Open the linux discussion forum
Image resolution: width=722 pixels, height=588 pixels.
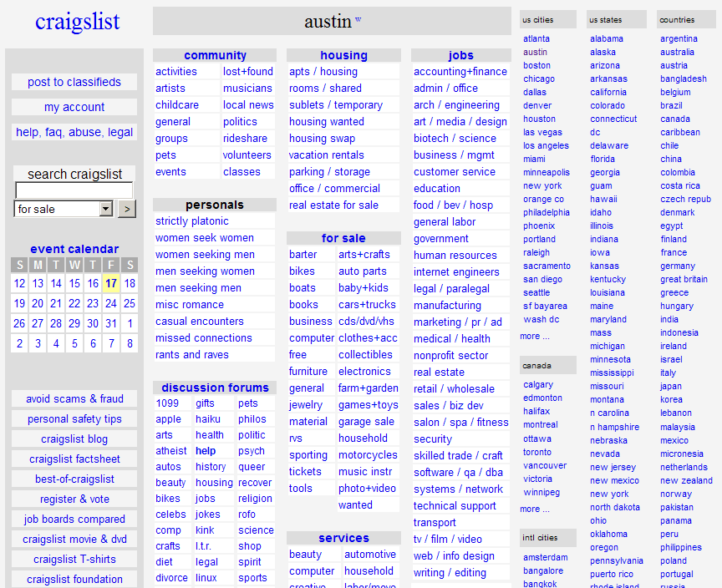206,577
